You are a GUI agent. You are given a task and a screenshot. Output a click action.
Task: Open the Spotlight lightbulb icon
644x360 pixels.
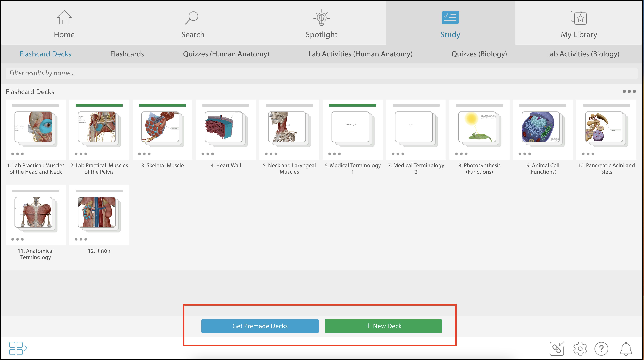pos(322,18)
